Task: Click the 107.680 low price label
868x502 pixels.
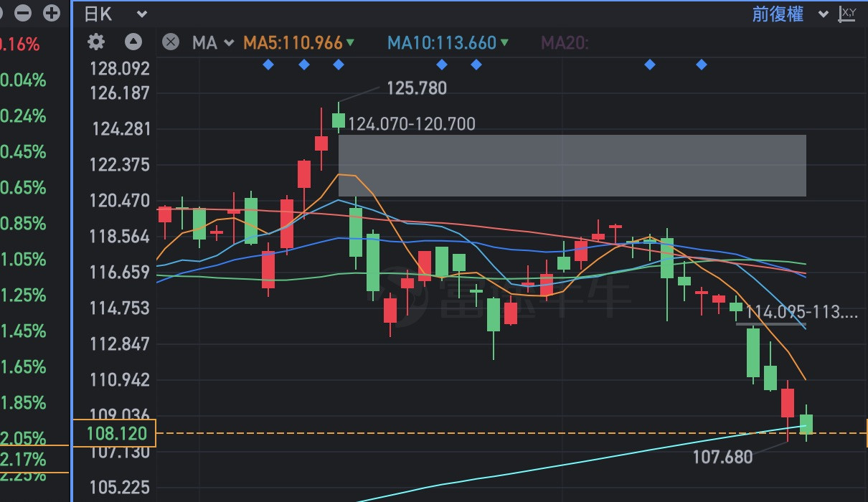Action: 722,457
